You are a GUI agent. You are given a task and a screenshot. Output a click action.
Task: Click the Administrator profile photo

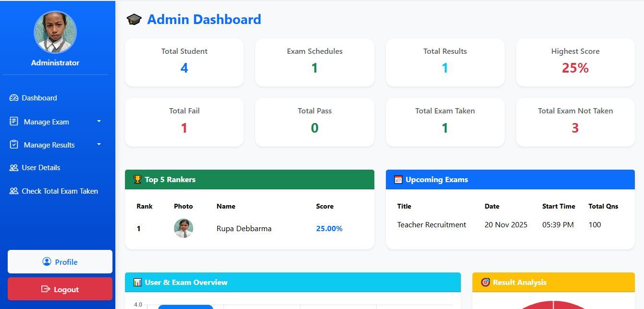(x=55, y=32)
